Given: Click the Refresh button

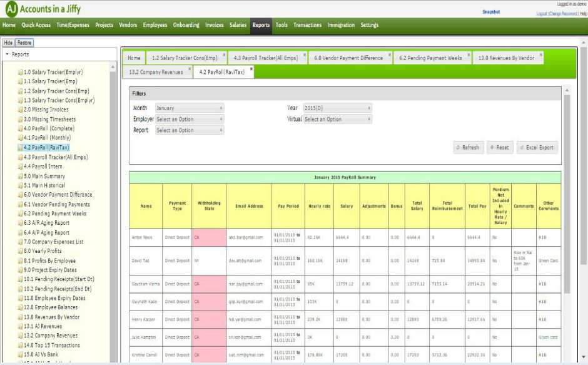Looking at the screenshot, I should click(469, 148).
